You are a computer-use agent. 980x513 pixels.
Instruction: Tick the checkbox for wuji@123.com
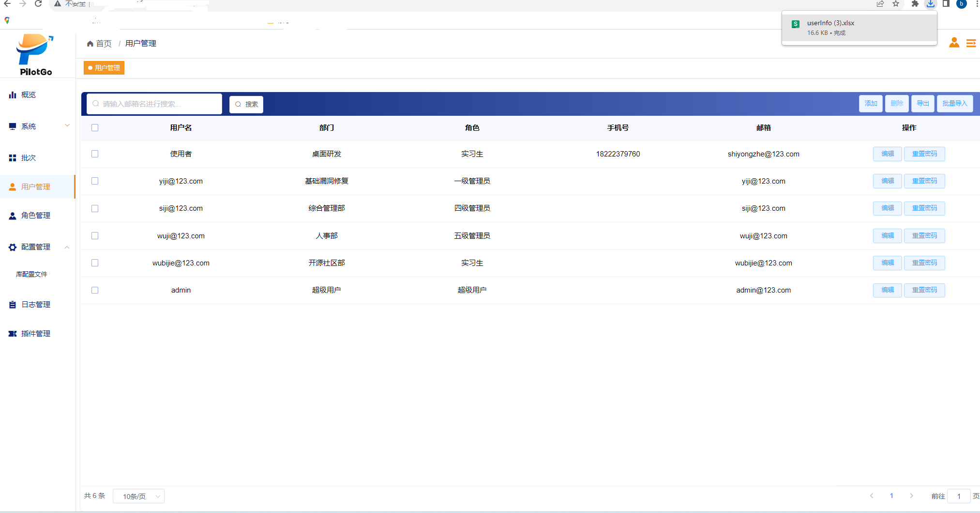[95, 236]
